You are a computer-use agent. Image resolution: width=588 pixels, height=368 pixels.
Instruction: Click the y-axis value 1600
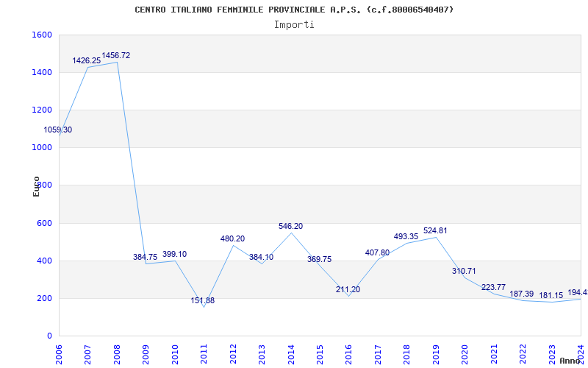click(x=43, y=35)
